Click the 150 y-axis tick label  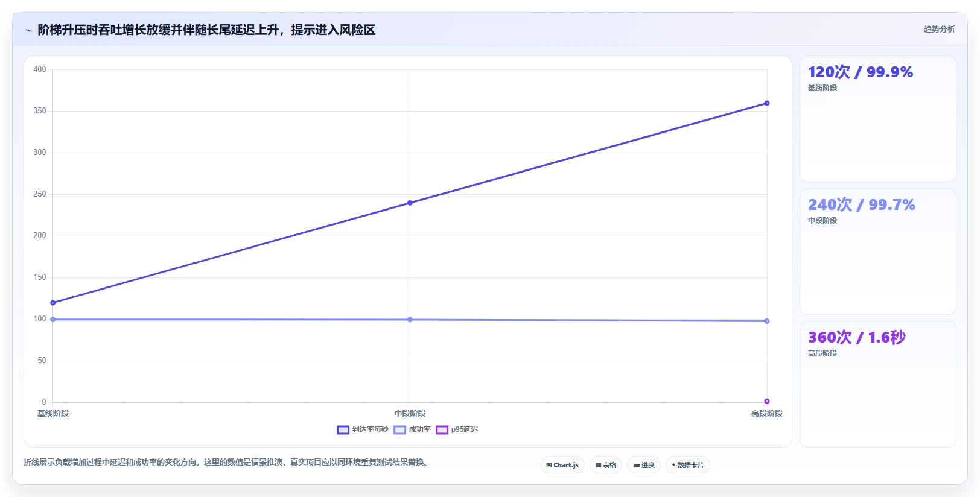(x=40, y=277)
